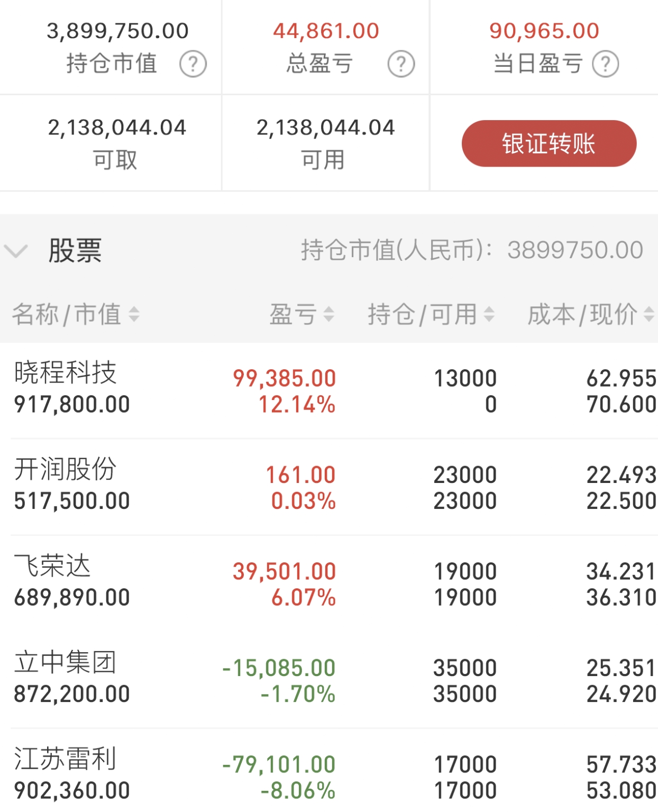Open 江苏雷利 stock holding row

coord(329,771)
